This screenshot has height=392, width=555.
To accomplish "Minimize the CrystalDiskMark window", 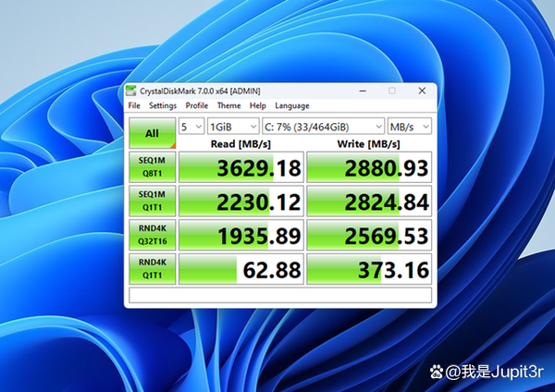I will (x=363, y=91).
